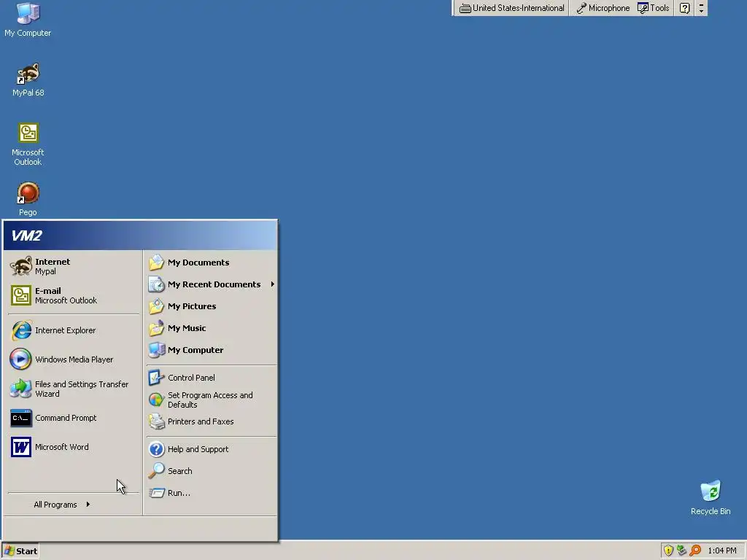
Task: Open My Pictures folder
Action: point(211,306)
